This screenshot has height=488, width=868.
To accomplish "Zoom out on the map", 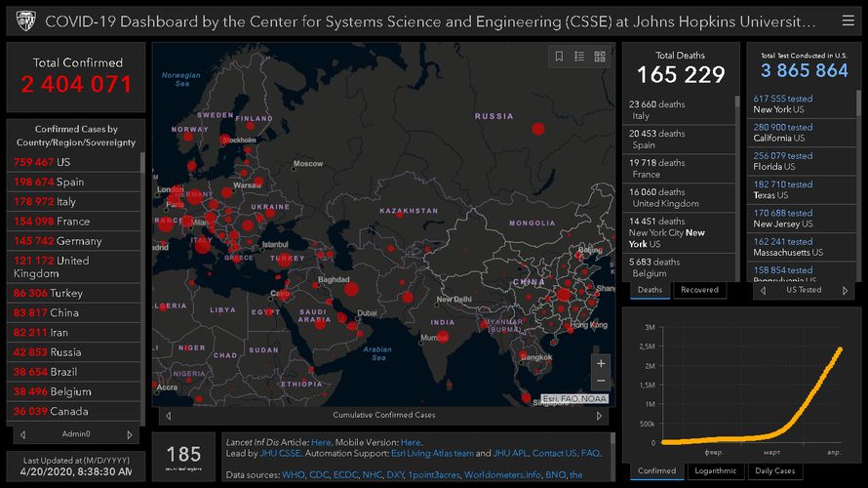I will coord(601,382).
